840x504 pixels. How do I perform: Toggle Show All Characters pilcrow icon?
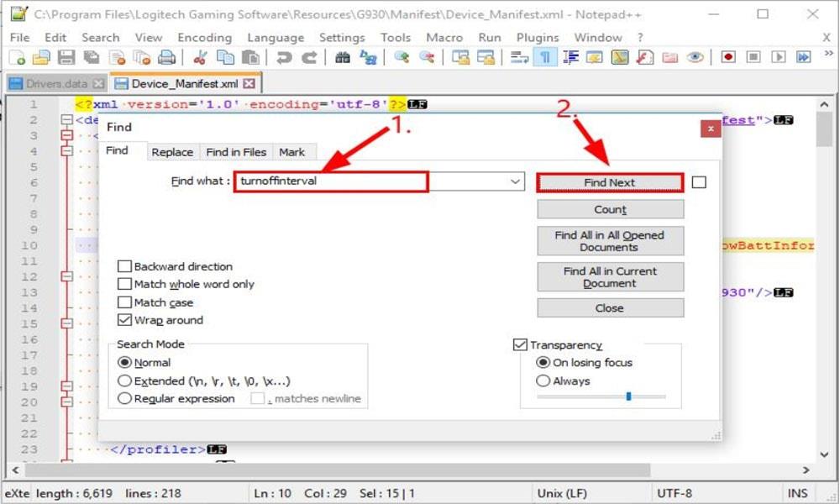click(545, 58)
